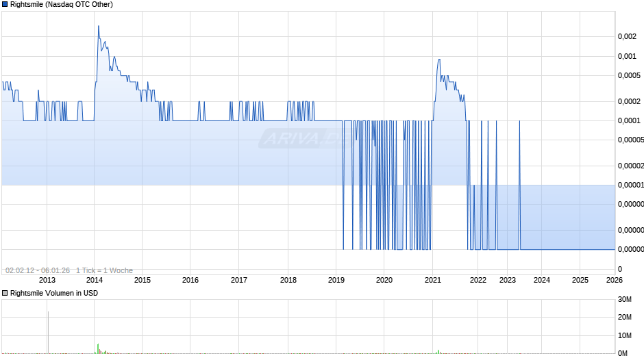Click the '20M' volume axis value
The width and height of the screenshot is (644, 360).
pos(625,317)
